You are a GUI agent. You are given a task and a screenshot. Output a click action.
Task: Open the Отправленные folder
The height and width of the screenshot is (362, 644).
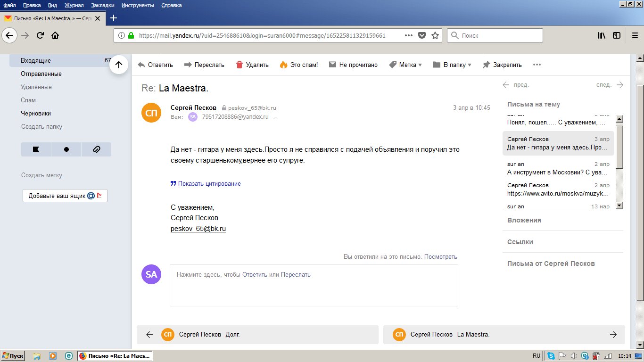pos(41,74)
